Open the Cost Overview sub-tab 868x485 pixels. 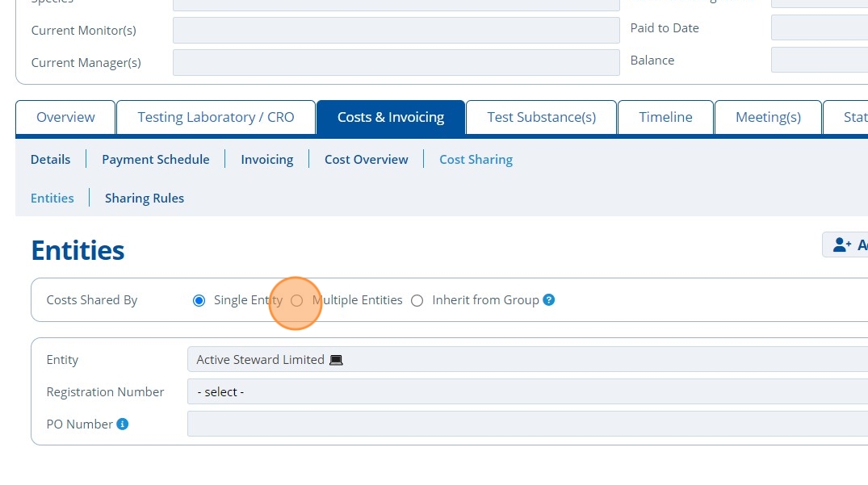366,159
